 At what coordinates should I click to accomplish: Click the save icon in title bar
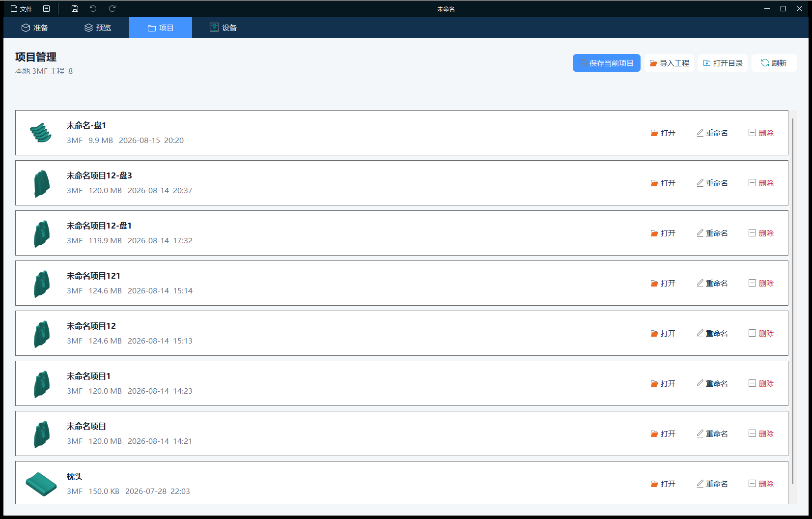(75, 8)
